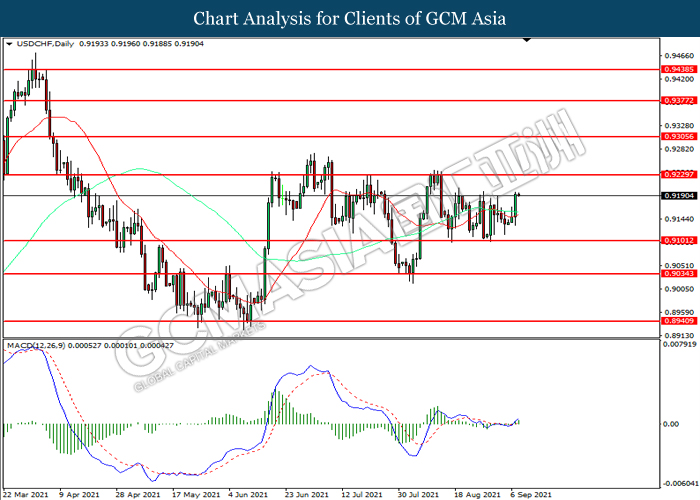Click the 28 Apr 2021 date label
This screenshot has height=500, width=700.
(x=138, y=495)
